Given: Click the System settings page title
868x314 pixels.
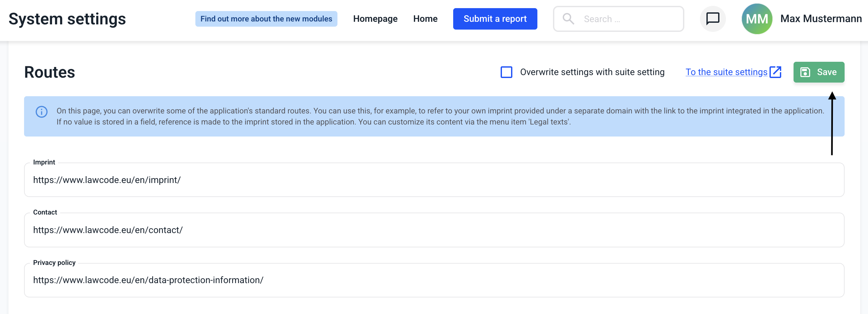Looking at the screenshot, I should click(x=67, y=19).
